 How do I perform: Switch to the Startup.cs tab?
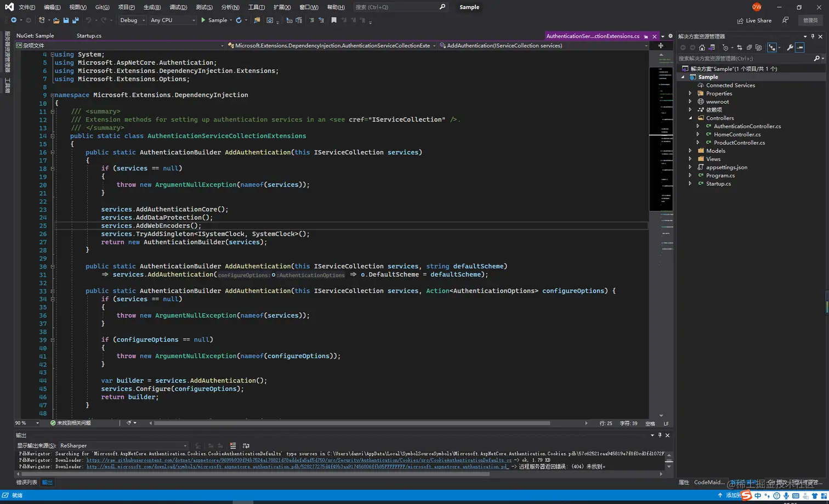click(x=89, y=36)
